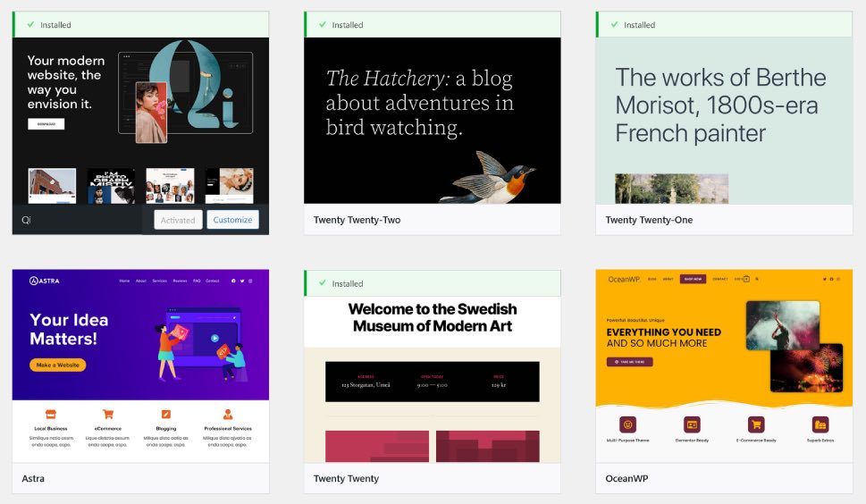Click the Activated button on Qi theme
Viewport: 866px width, 504px height.
(x=178, y=220)
